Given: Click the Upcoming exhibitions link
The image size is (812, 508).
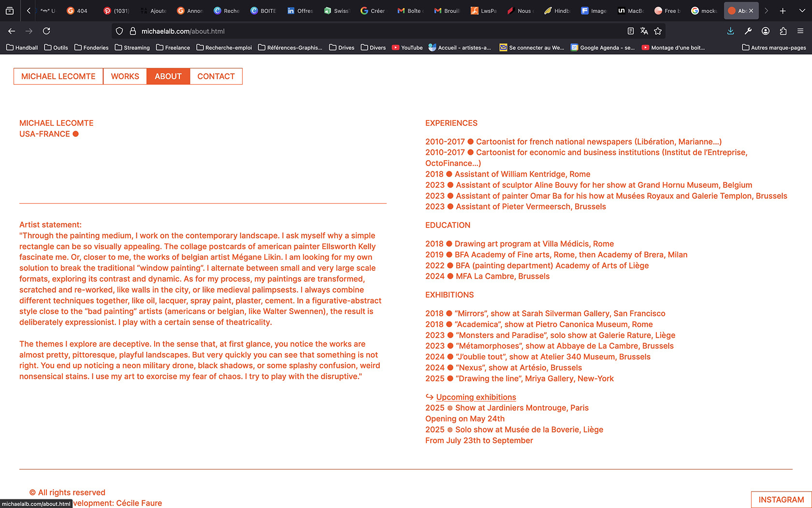Looking at the screenshot, I should (476, 397).
